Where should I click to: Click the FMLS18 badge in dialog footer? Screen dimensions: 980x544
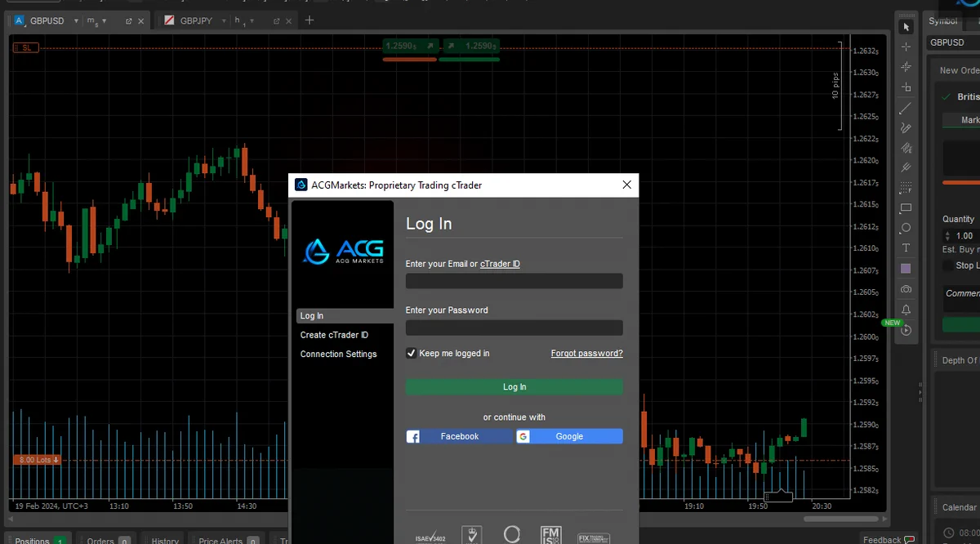point(551,535)
